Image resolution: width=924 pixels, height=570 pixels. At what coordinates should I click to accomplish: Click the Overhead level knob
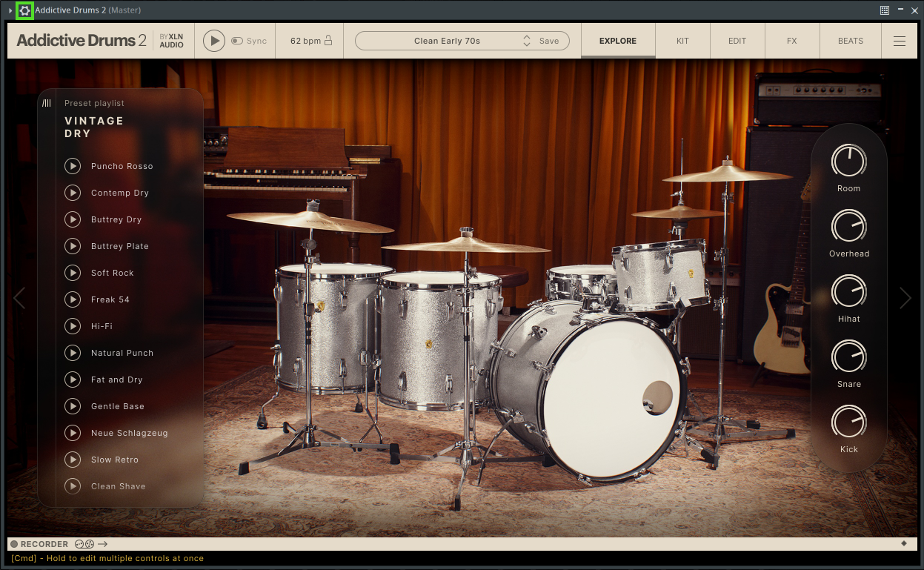click(849, 226)
